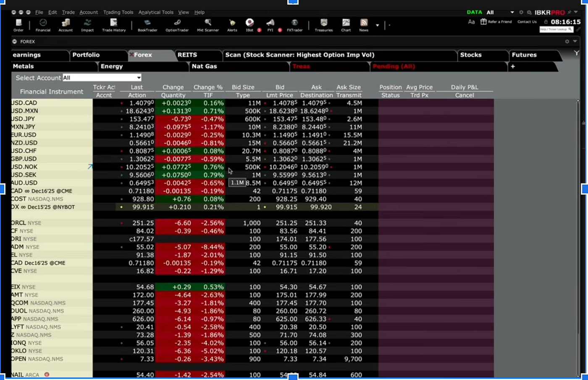Open a new Chart window
The image size is (588, 380).
coord(346,25)
